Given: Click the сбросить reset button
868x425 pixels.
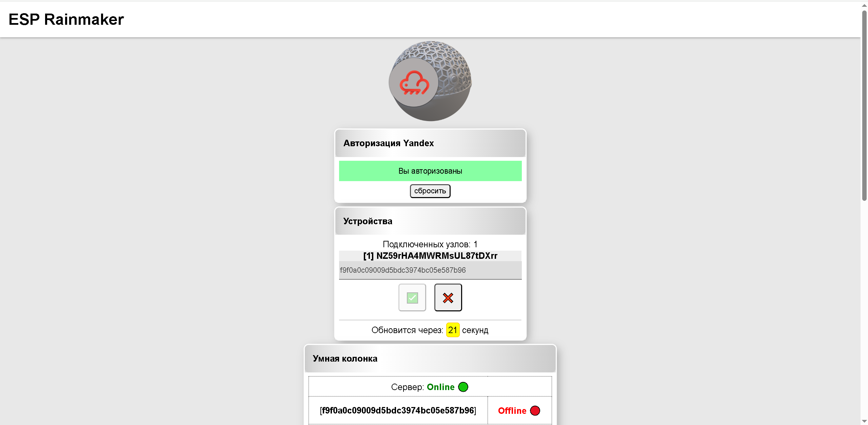Looking at the screenshot, I should click(430, 191).
